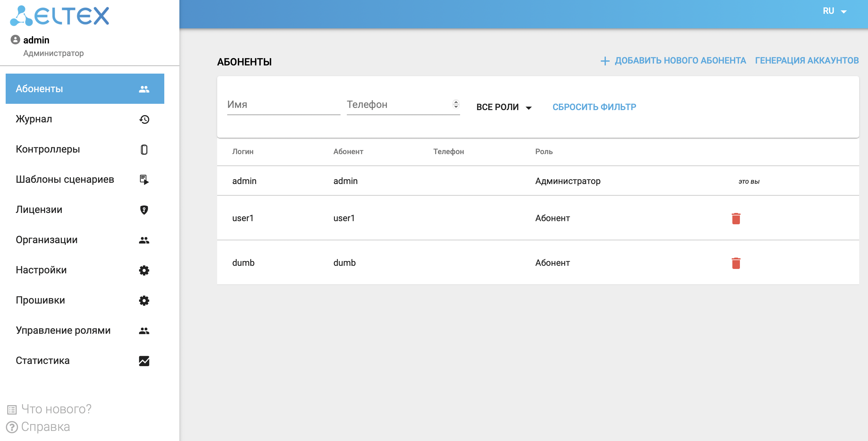
Task: Click the Шаблоны сценариев script icon
Action: click(x=144, y=180)
